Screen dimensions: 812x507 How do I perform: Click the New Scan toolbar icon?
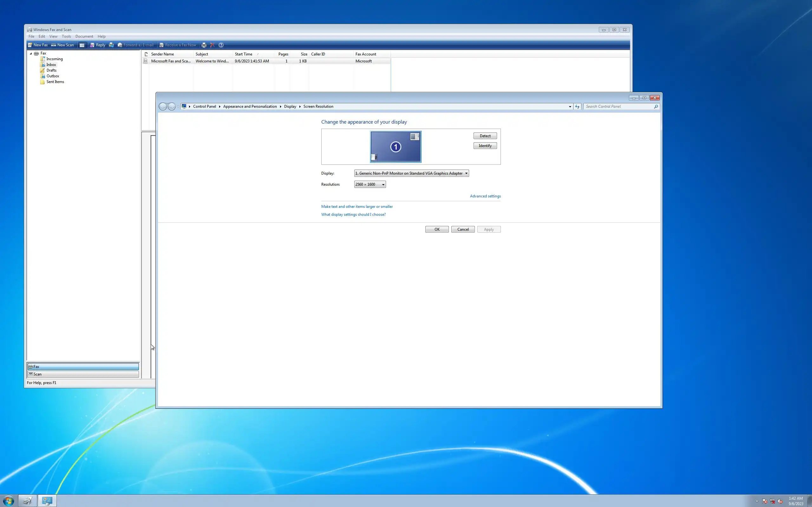pos(54,45)
